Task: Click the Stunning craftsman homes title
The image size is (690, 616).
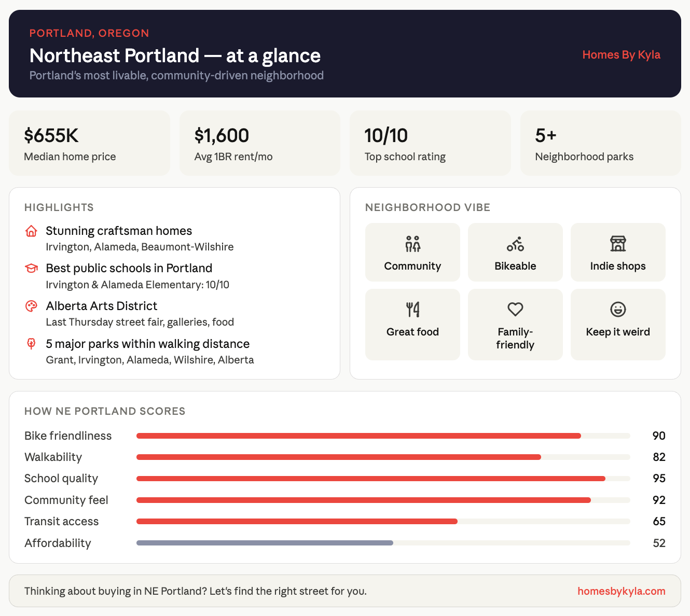Action: point(119,231)
